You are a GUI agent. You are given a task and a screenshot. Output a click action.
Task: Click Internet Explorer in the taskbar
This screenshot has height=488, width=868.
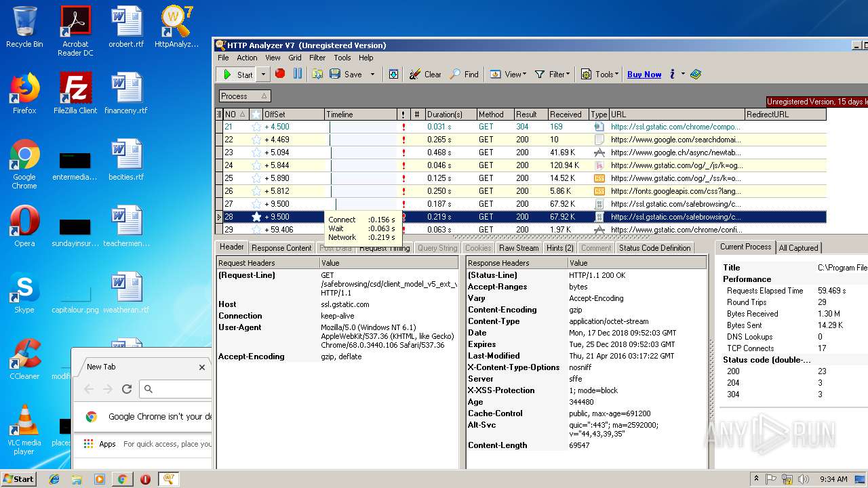pos(54,479)
